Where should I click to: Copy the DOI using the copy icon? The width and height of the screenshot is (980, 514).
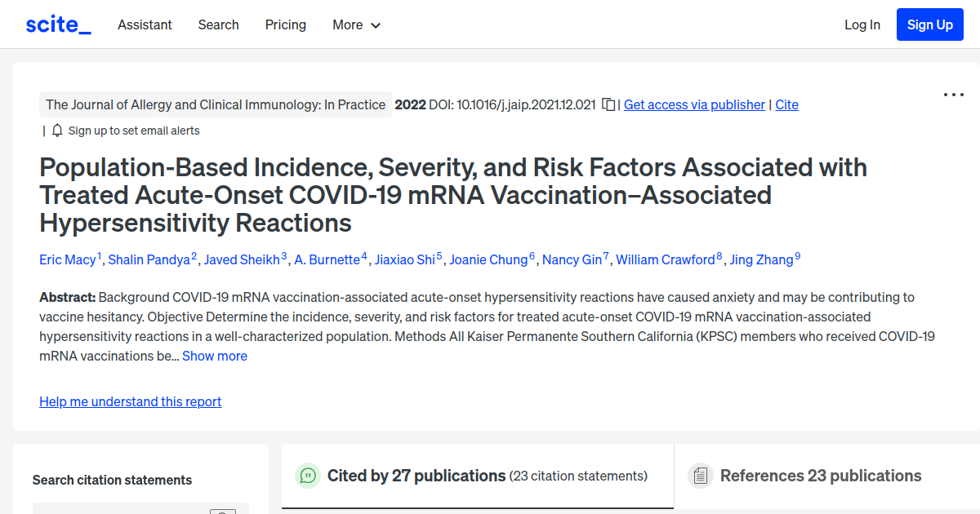(608, 104)
